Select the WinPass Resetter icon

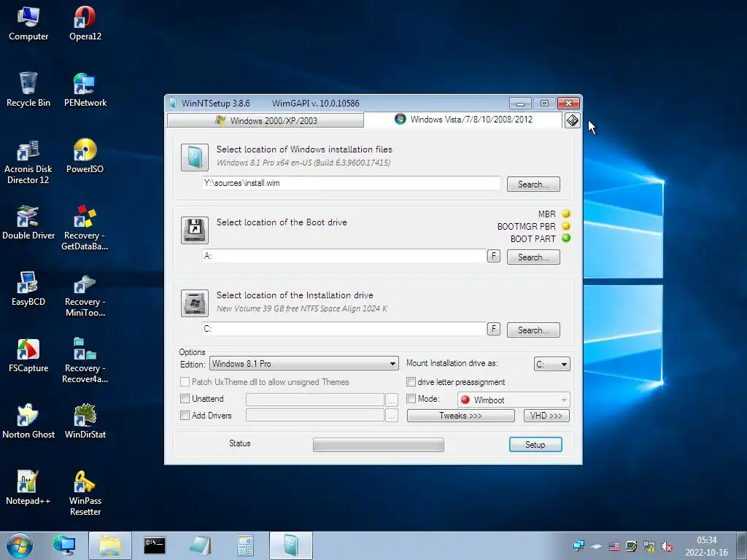pos(85,493)
